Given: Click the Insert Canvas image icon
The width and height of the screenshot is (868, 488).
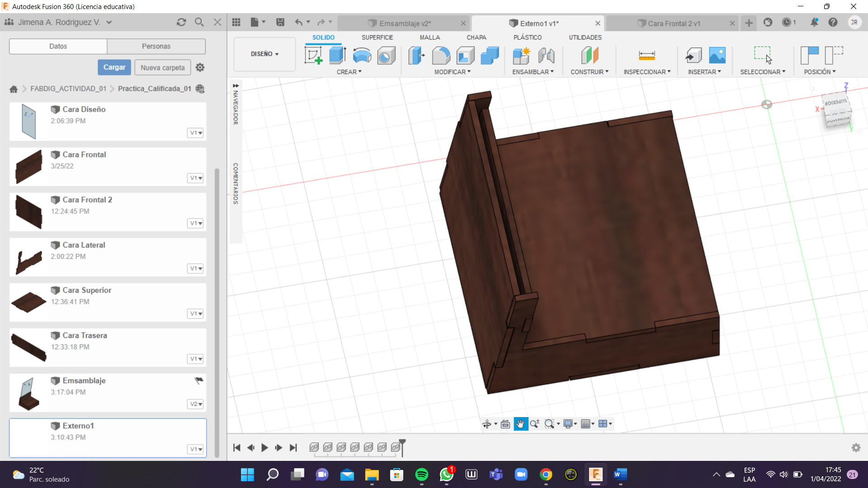Looking at the screenshot, I should click(x=717, y=56).
